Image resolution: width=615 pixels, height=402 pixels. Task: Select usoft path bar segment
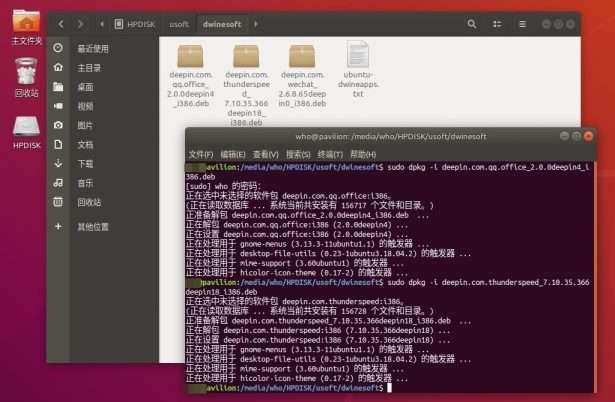click(x=179, y=24)
